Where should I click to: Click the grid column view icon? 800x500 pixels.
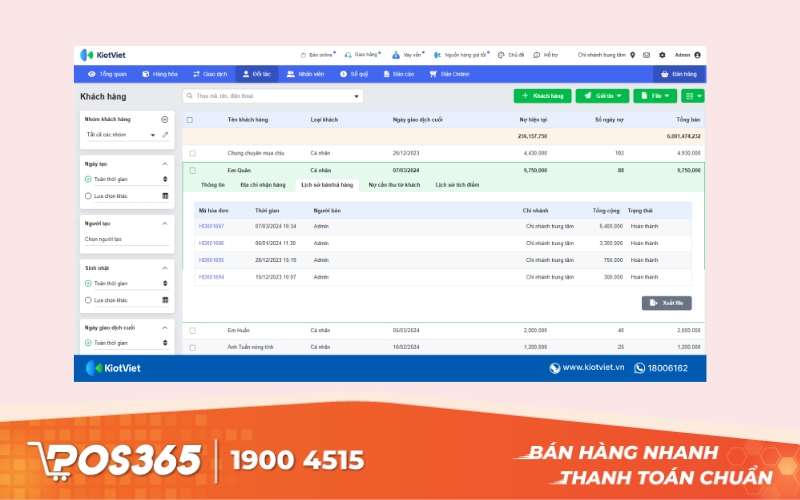tap(690, 96)
